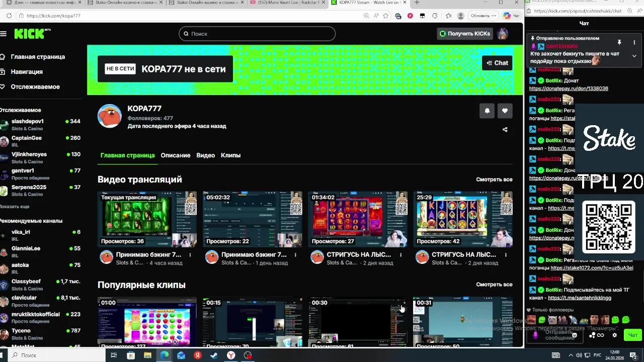Open options menu for the 01:34:02 video
Screen dimensions: 644x362
click(401, 255)
